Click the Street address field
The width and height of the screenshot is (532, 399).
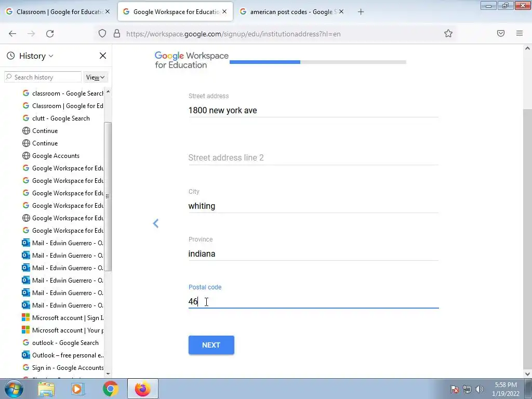tap(313, 110)
